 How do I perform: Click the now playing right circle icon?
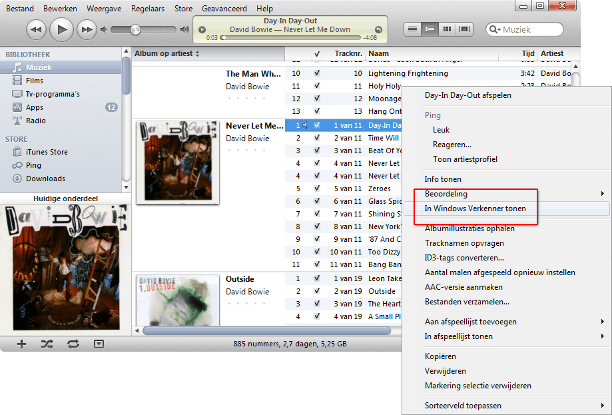point(378,29)
